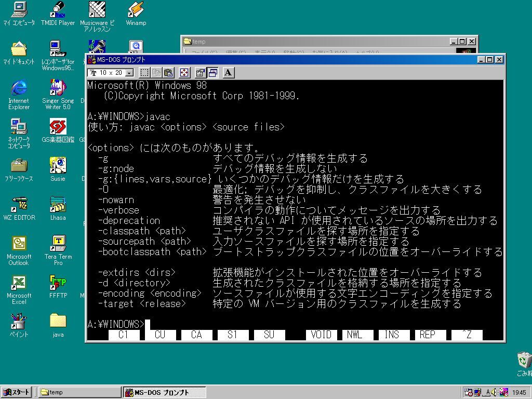Click the '-classpath <path>' option text
The image size is (532, 399).
tap(142, 231)
